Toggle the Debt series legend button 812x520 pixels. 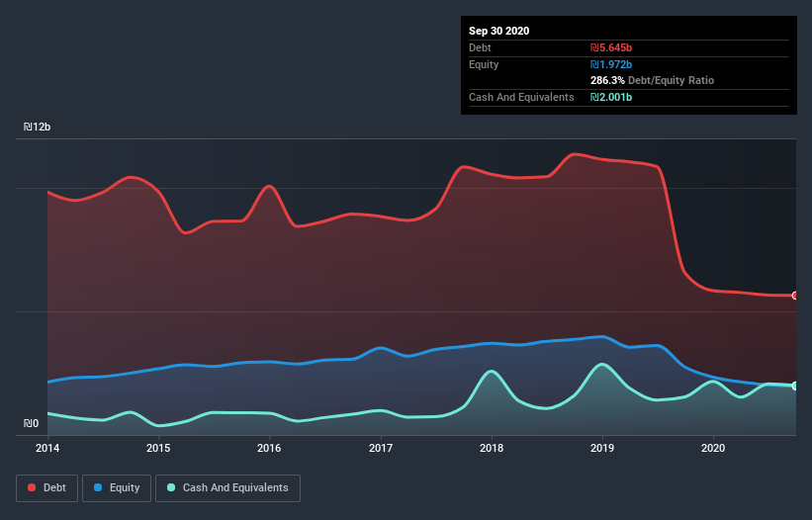click(47, 488)
